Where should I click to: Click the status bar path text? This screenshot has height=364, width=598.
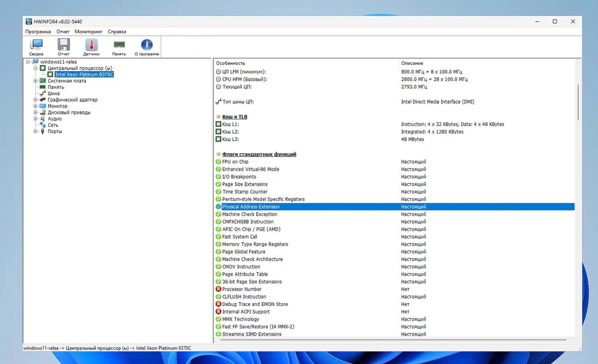[107, 348]
